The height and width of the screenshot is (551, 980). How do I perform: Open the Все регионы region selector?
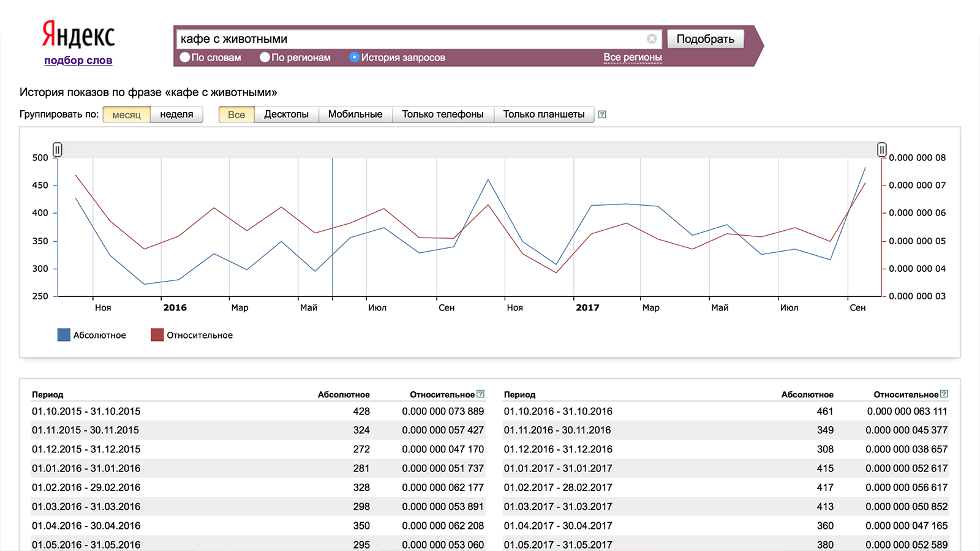tap(633, 57)
